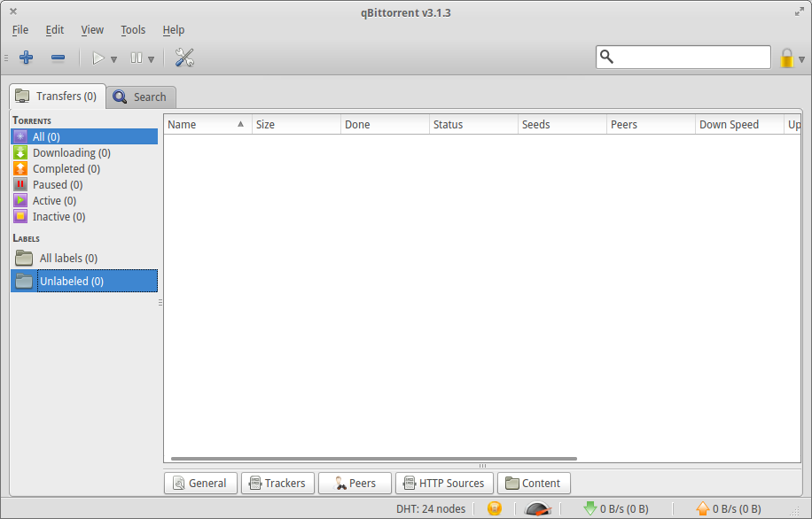
Task: Click the green Downloading arrow icon
Action: point(20,152)
